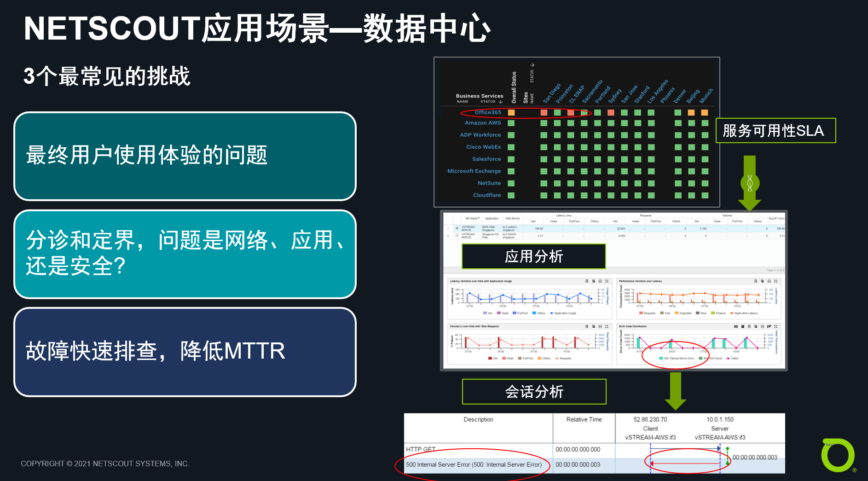Open the NetSuite service link
The width and height of the screenshot is (868, 481).
489,183
